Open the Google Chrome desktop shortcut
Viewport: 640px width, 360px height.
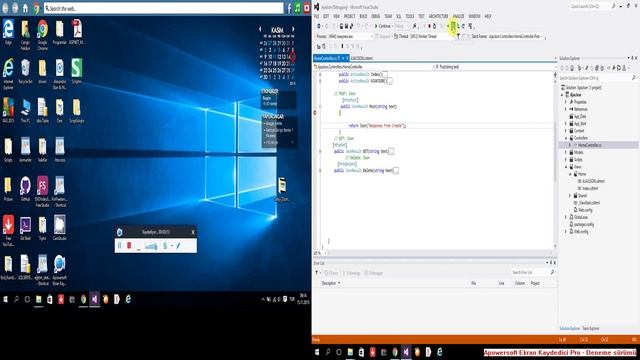[x=42, y=35]
